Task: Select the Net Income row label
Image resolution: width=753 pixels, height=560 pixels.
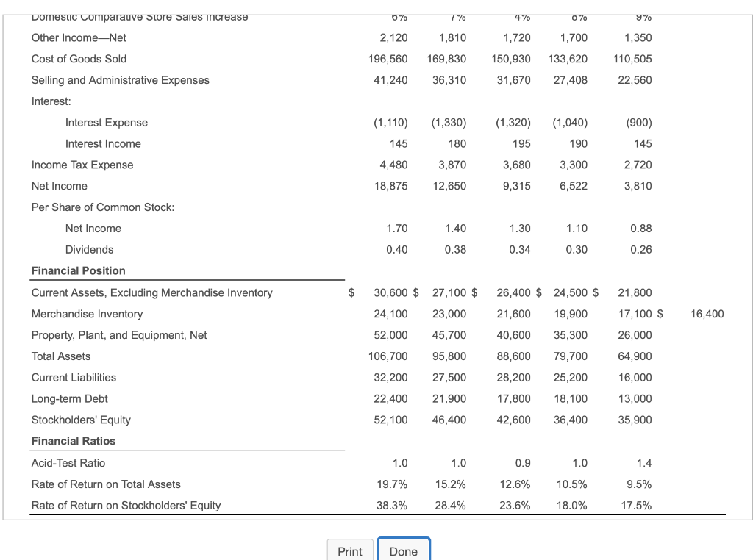Action: [59, 186]
